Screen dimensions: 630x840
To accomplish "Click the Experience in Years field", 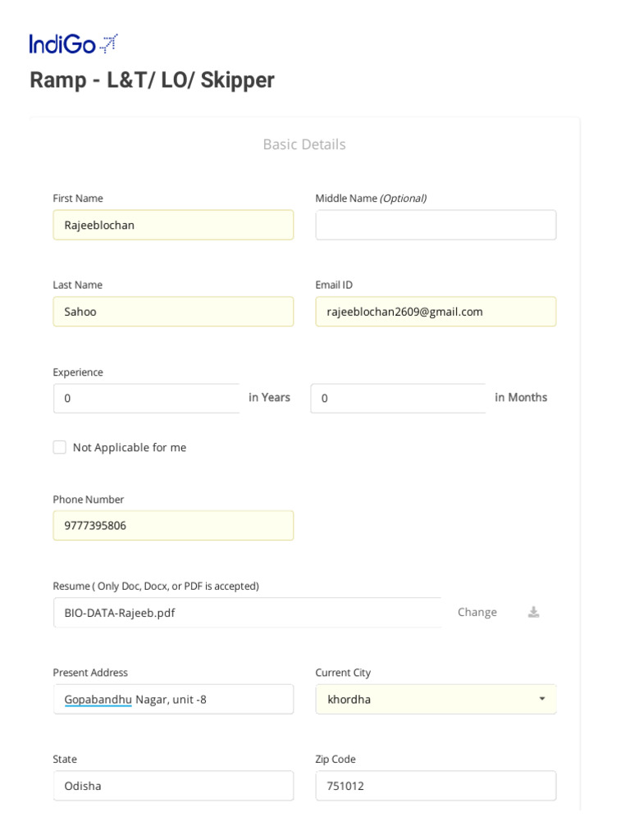I will tap(146, 398).
